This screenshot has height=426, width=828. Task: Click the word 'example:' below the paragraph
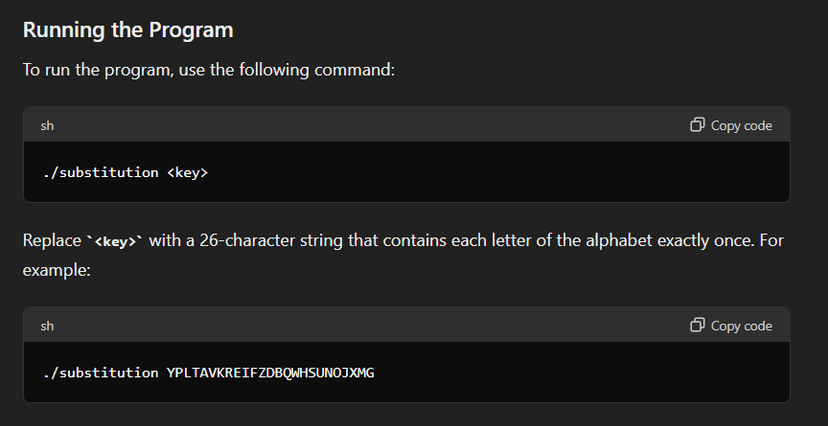pos(57,270)
